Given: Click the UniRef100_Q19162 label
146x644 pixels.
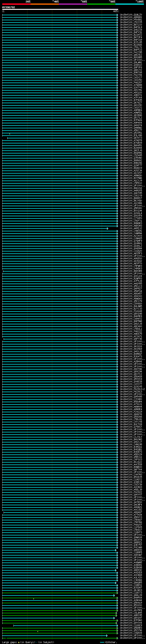Looking at the screenshot, I should click(131, 261).
